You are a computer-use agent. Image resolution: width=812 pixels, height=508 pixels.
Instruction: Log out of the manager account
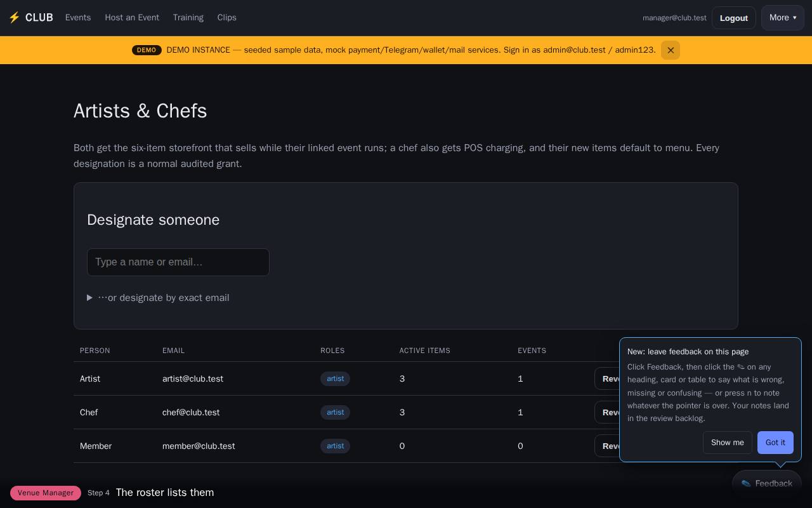(733, 18)
